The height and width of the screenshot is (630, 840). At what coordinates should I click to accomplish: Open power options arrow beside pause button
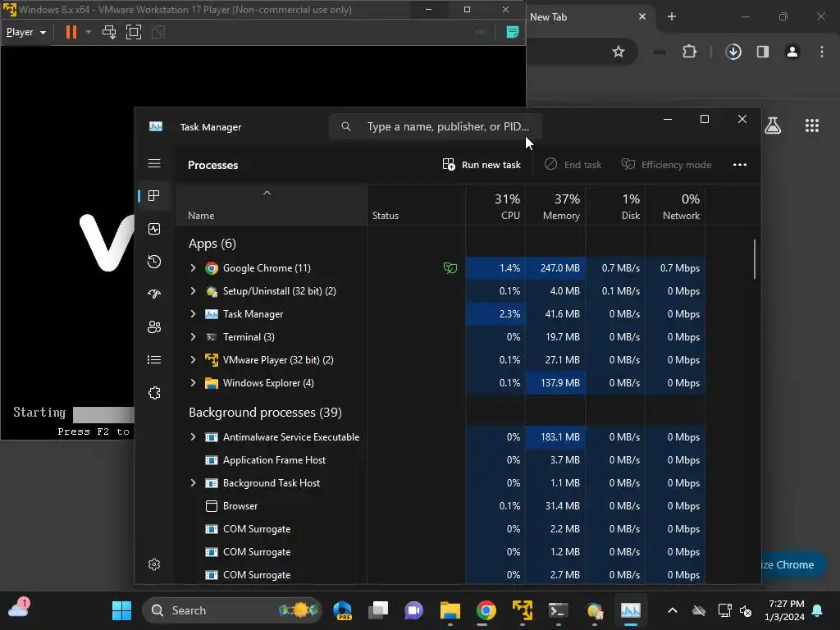[89, 32]
